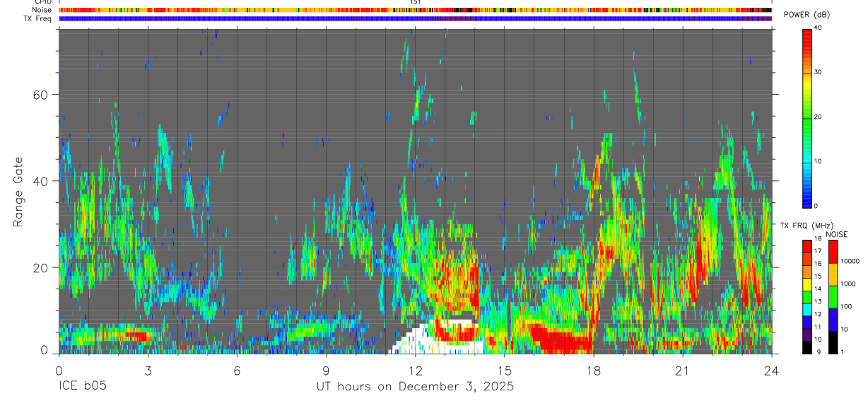This screenshot has height=401, width=868.
Task: Click the 'UT hours on December 3, 2025' axis title
Action: tap(415, 387)
